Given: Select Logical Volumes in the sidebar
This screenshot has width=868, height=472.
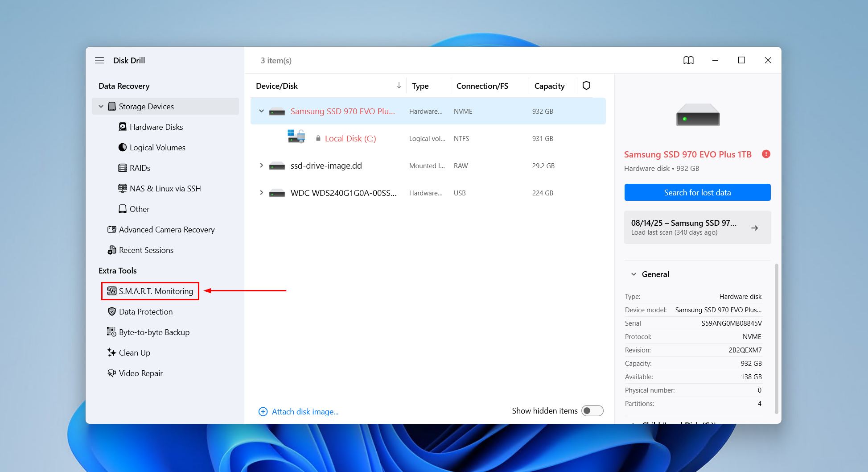Looking at the screenshot, I should click(157, 147).
